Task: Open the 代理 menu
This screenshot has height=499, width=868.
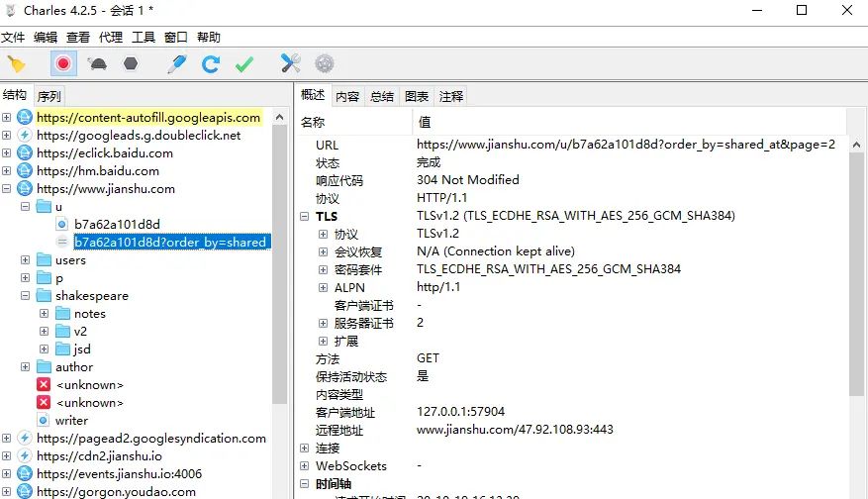Action: coord(111,37)
